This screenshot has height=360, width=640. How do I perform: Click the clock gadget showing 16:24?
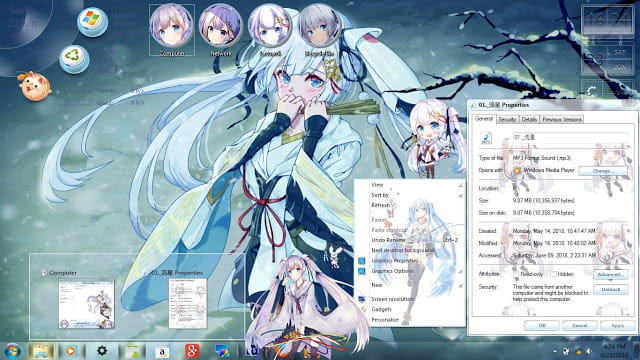pos(607,20)
